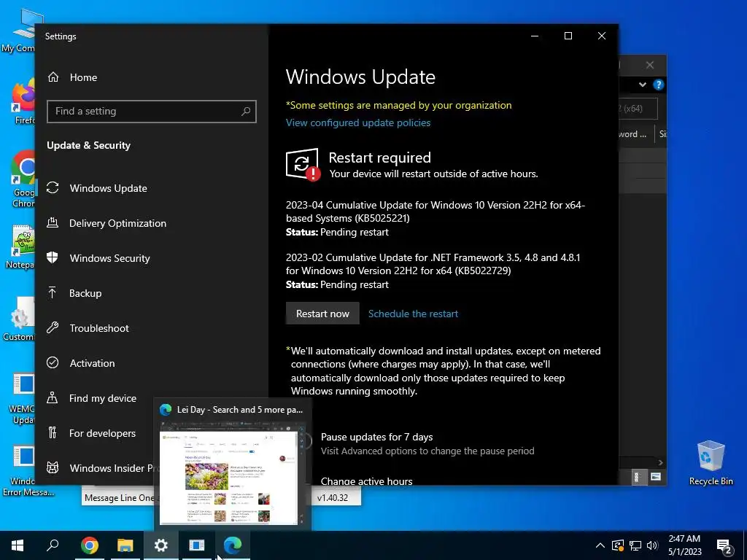Image resolution: width=747 pixels, height=560 pixels.
Task: Open taskbar Search magnifier
Action: click(53, 545)
